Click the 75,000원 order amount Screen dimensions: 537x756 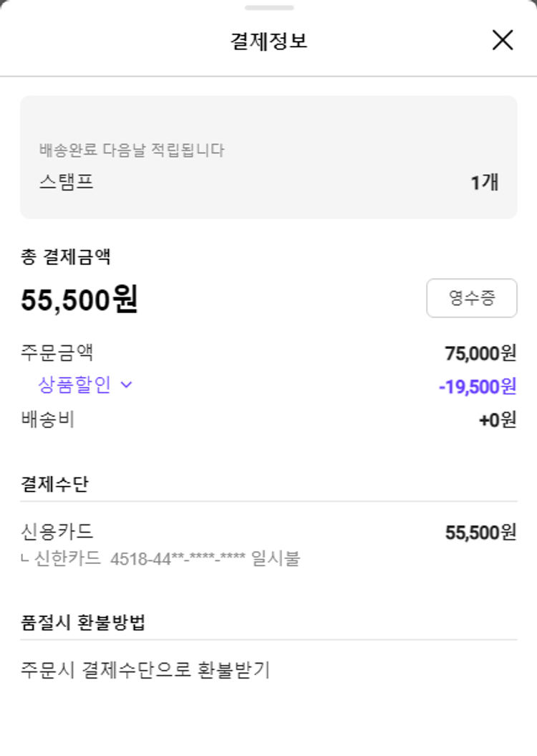point(480,353)
